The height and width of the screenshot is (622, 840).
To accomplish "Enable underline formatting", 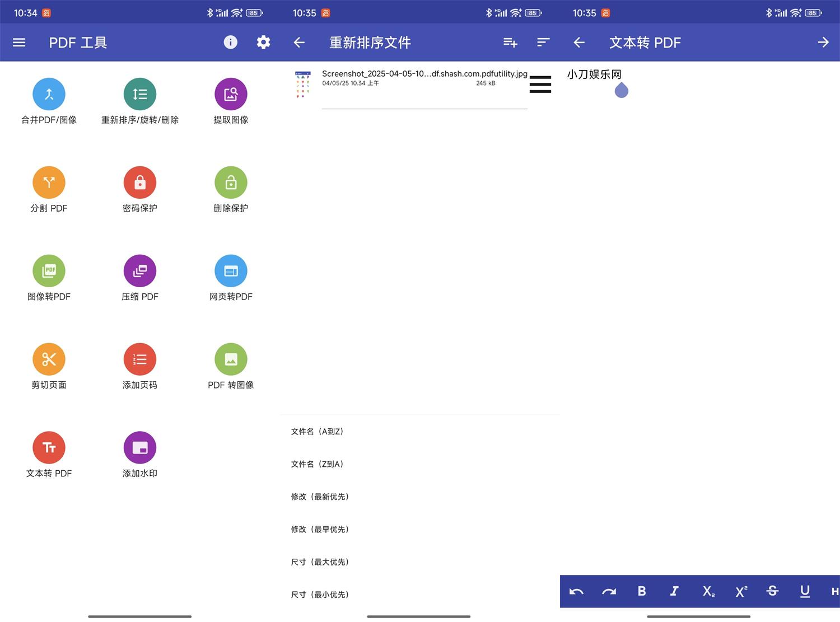I will pyautogui.click(x=805, y=591).
